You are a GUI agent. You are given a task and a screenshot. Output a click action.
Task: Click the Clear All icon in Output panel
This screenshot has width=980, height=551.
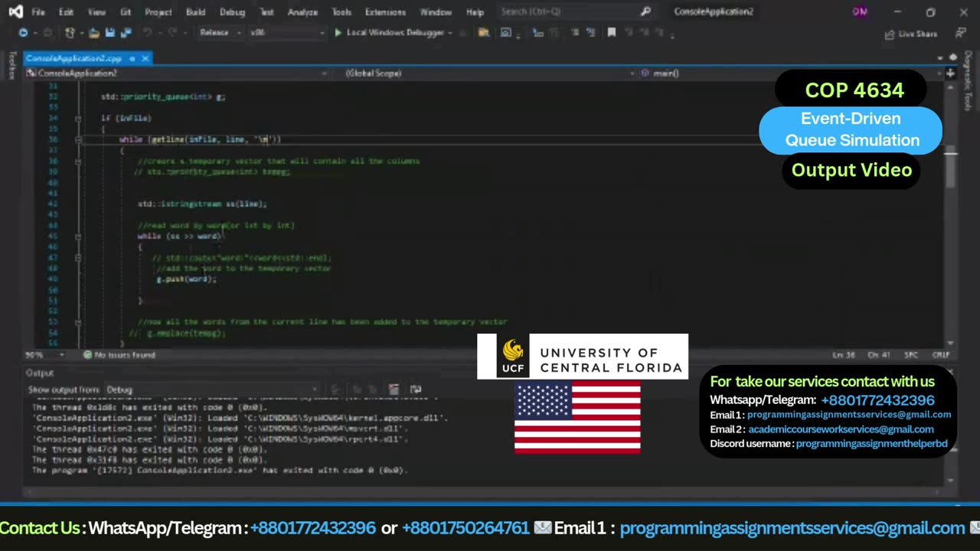pos(394,390)
